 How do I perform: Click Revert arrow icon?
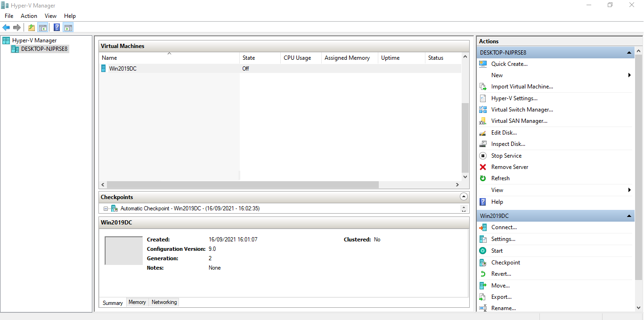click(x=483, y=274)
